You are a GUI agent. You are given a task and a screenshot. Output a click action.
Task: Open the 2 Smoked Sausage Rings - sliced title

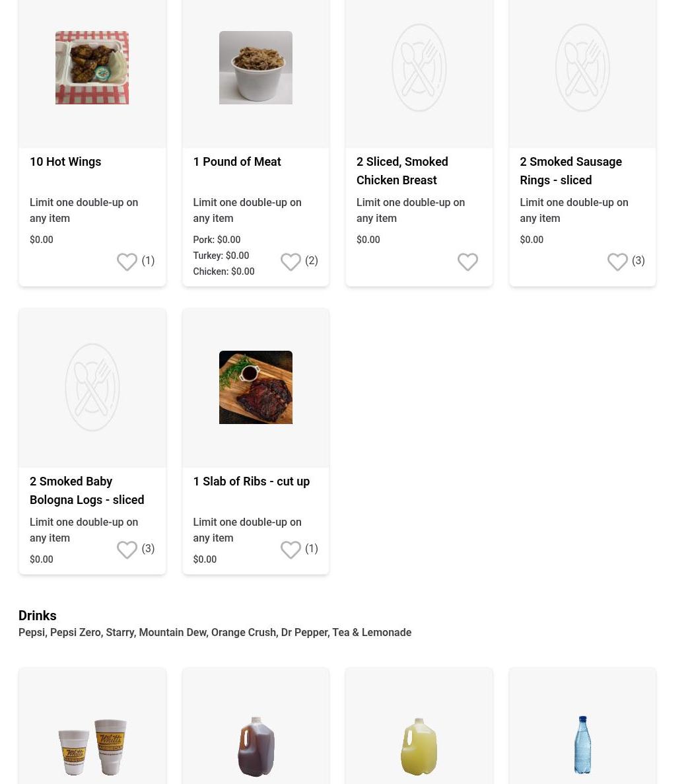click(571, 171)
